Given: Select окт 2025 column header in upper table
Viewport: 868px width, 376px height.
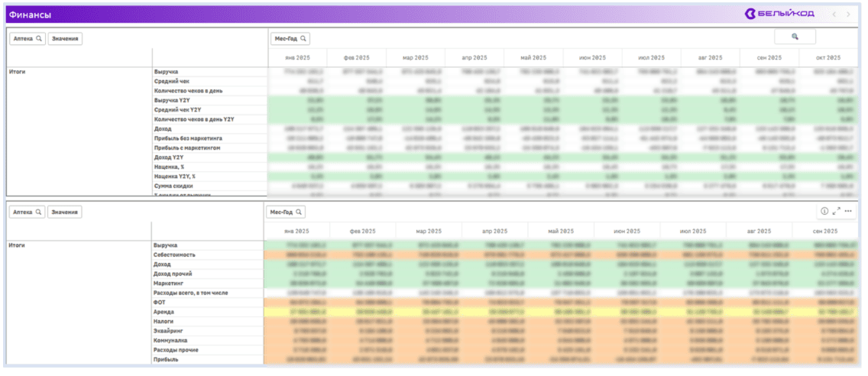Looking at the screenshot, I should pos(828,58).
